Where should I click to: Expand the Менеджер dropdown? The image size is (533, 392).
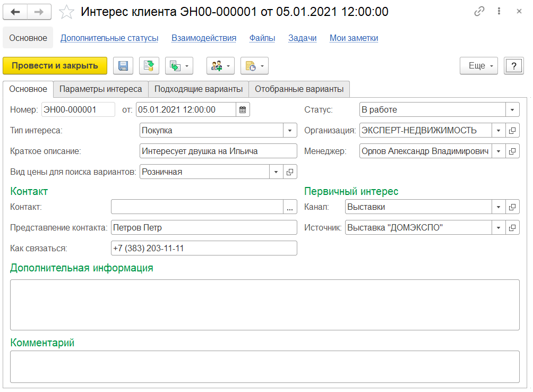(x=498, y=151)
